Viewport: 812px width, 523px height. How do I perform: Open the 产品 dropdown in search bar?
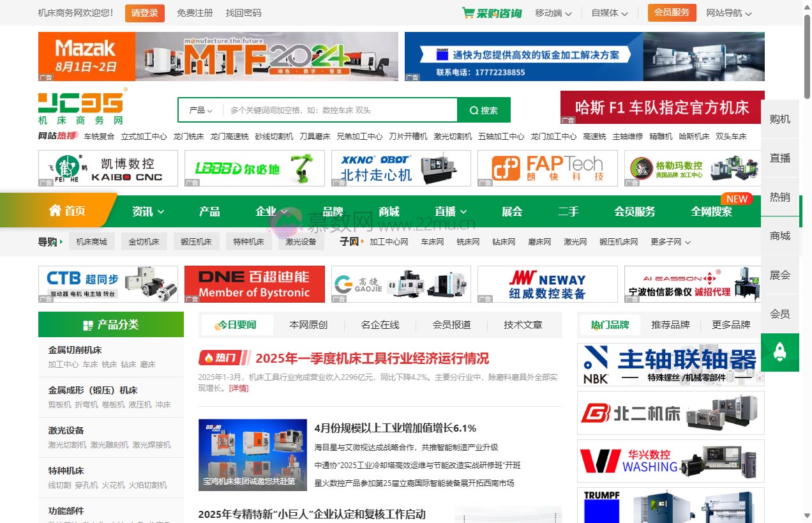(x=199, y=110)
